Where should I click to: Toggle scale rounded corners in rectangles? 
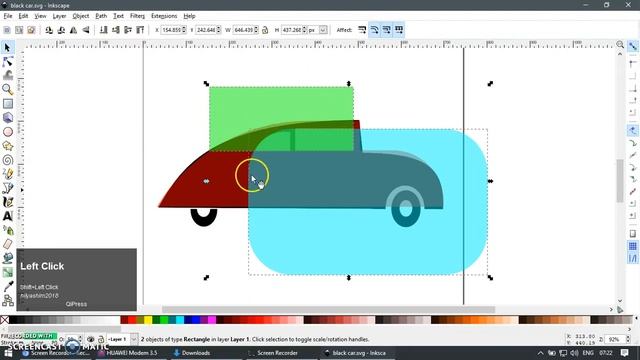[374, 30]
